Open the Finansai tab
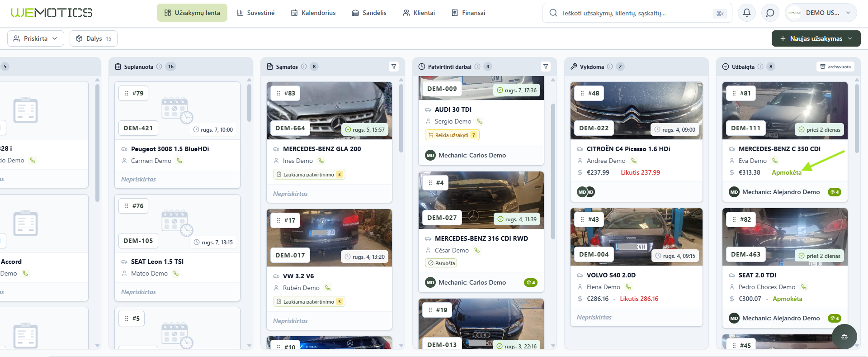 468,13
